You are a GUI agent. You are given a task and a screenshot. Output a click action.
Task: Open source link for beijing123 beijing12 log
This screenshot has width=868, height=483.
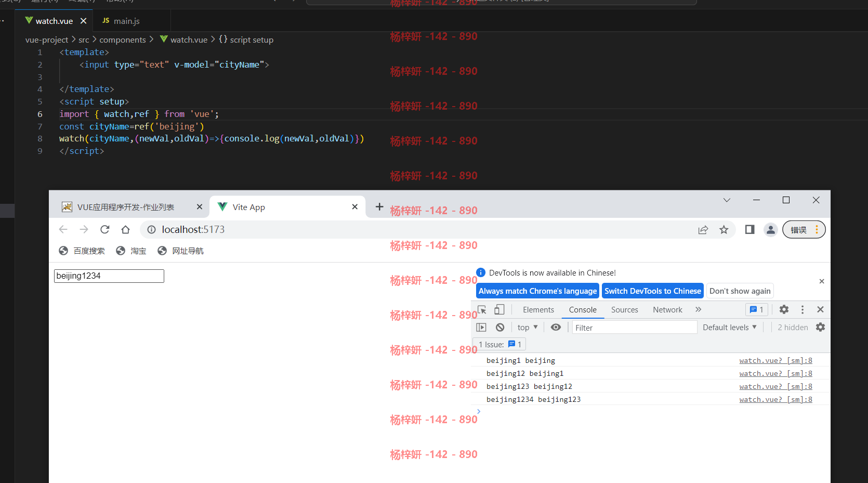[775, 386]
